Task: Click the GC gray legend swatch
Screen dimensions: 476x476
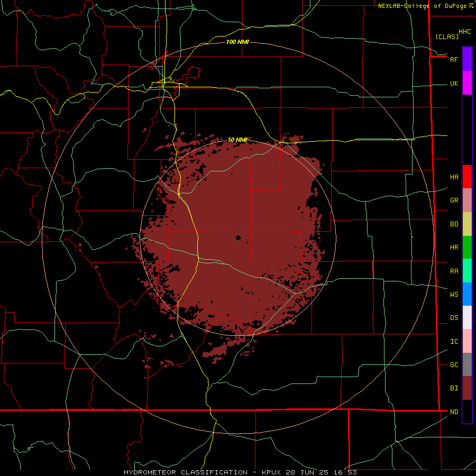Action: click(467, 364)
